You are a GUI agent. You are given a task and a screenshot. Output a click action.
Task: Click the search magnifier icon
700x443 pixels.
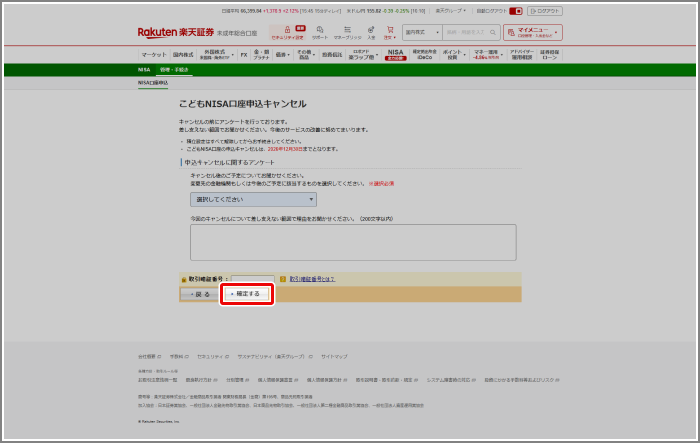tap(493, 32)
